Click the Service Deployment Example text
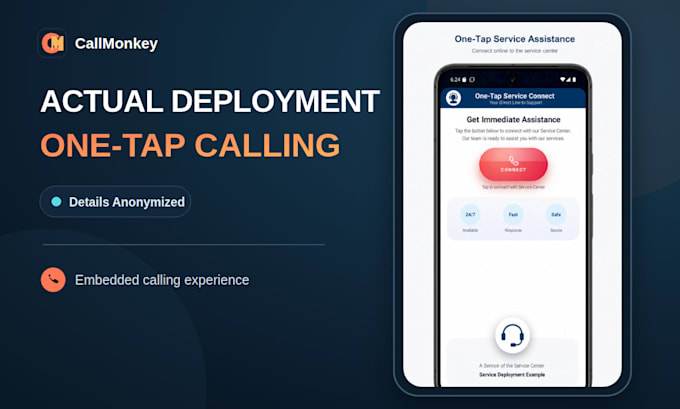The width and height of the screenshot is (680, 409). coord(512,374)
